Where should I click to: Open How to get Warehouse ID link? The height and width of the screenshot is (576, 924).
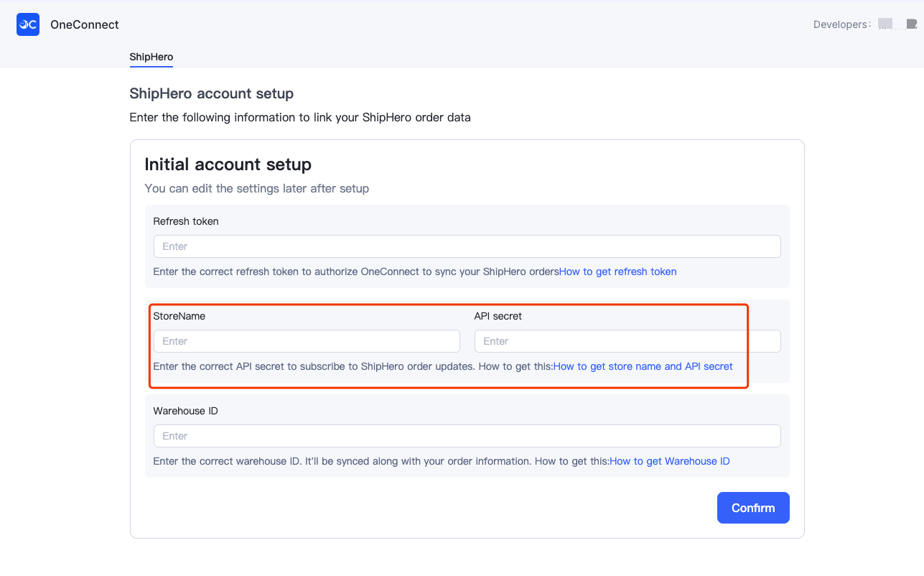point(670,461)
